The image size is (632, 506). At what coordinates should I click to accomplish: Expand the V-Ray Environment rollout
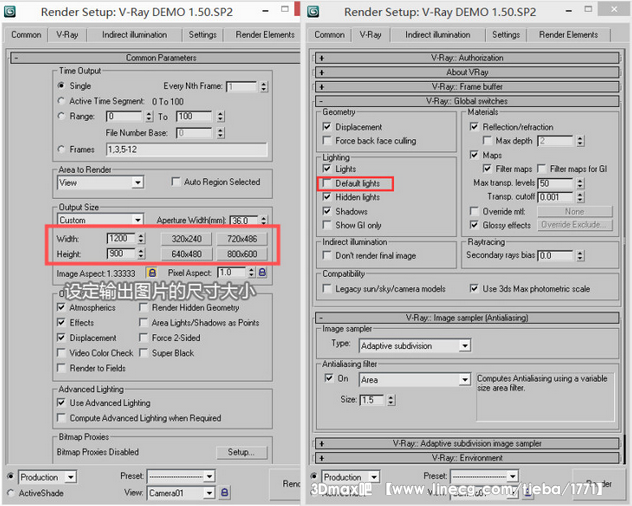click(x=467, y=458)
